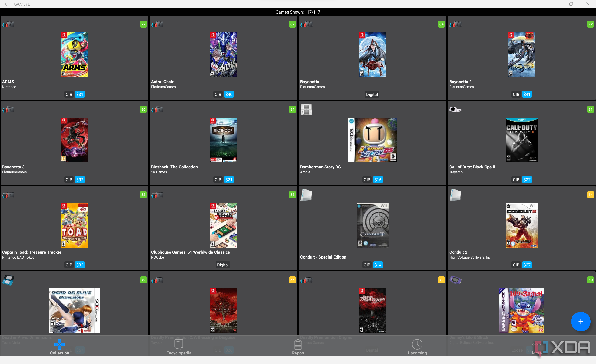Click the Switch icon on Clubhouse Games card
596x364 pixels.
[157, 195]
